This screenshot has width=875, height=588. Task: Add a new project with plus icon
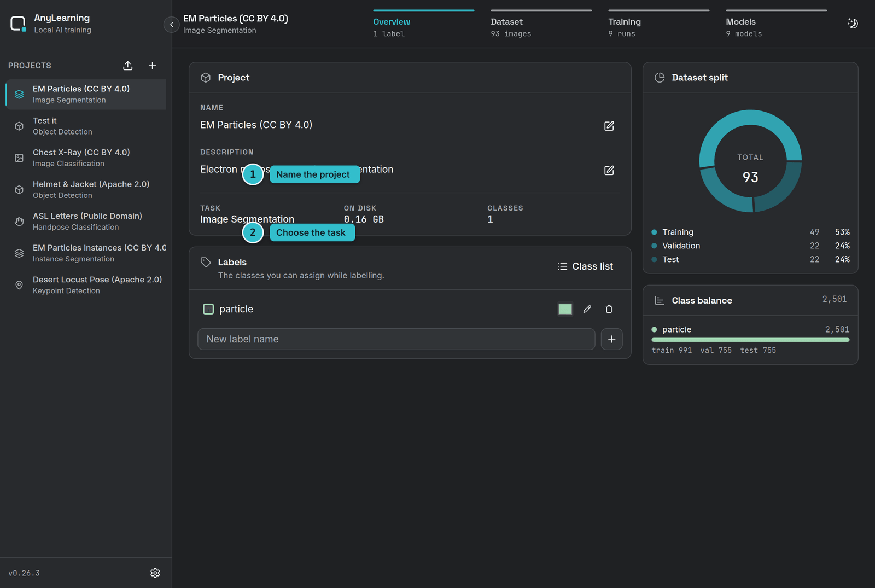point(153,66)
